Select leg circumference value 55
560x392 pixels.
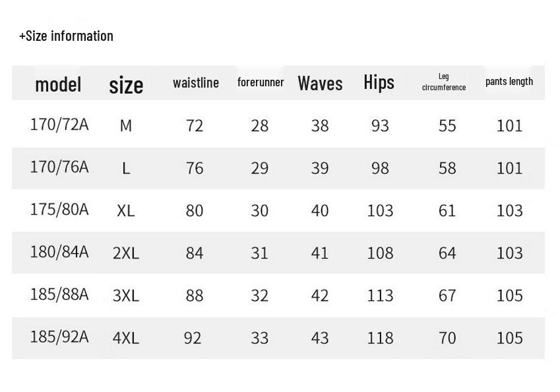[447, 126]
